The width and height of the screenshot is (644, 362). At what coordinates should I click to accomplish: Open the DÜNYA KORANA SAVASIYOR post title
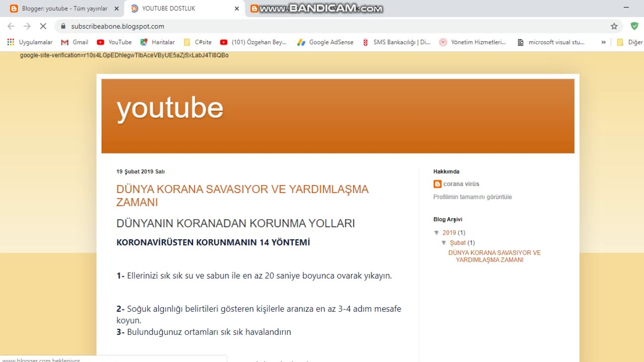pyautogui.click(x=243, y=196)
